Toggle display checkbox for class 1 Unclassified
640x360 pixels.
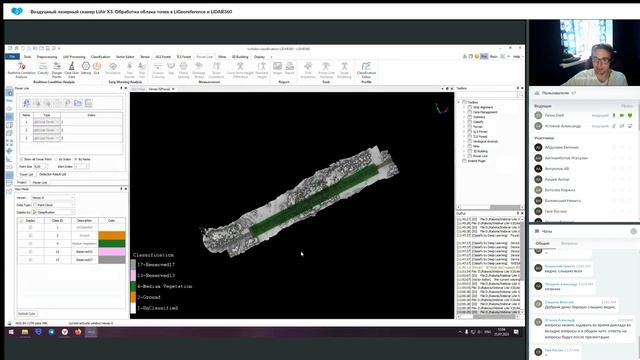coord(30,227)
